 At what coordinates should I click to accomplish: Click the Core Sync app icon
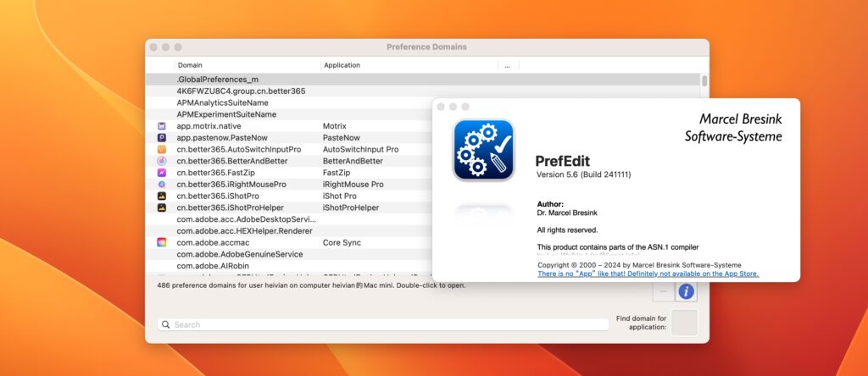(x=162, y=242)
